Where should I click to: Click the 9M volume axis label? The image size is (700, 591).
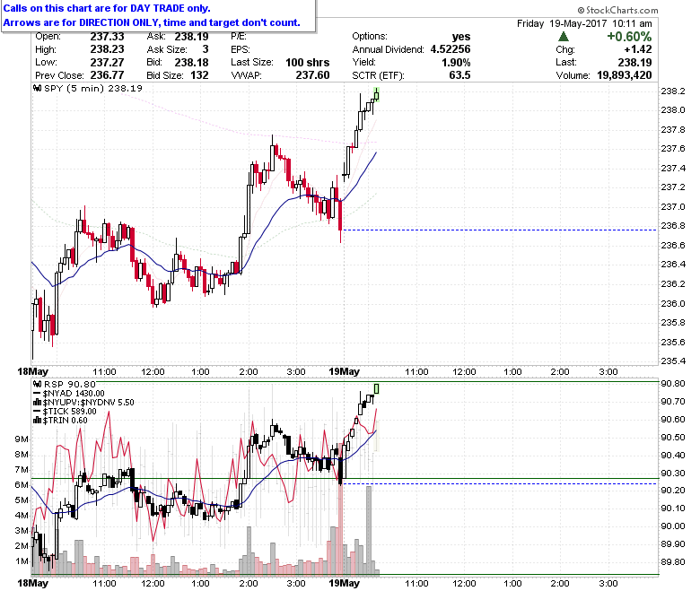click(x=22, y=439)
